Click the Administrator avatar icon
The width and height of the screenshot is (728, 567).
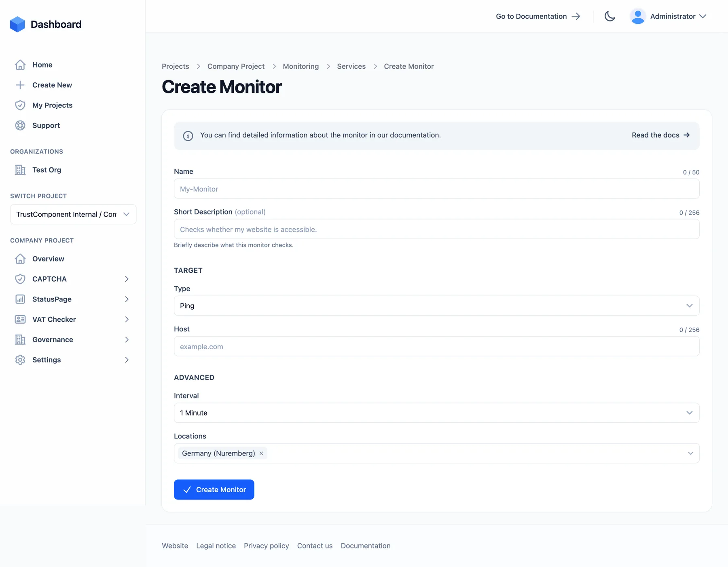[x=638, y=16]
